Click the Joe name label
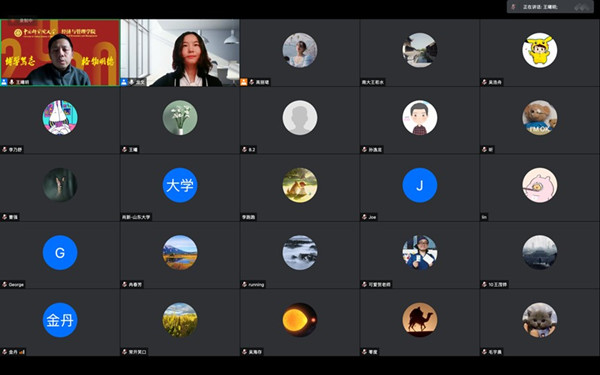The width and height of the screenshot is (600, 375). pyautogui.click(x=372, y=217)
